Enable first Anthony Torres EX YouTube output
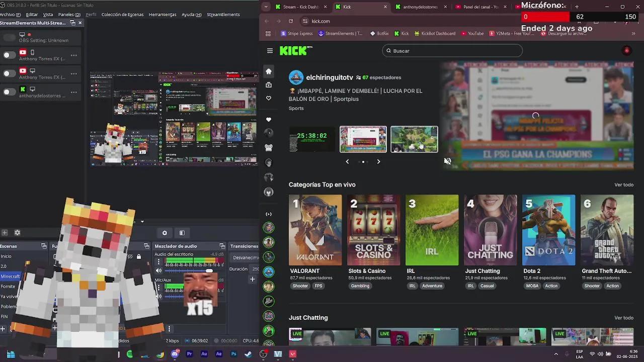Image resolution: width=644 pixels, height=362 pixels. pos(9,55)
